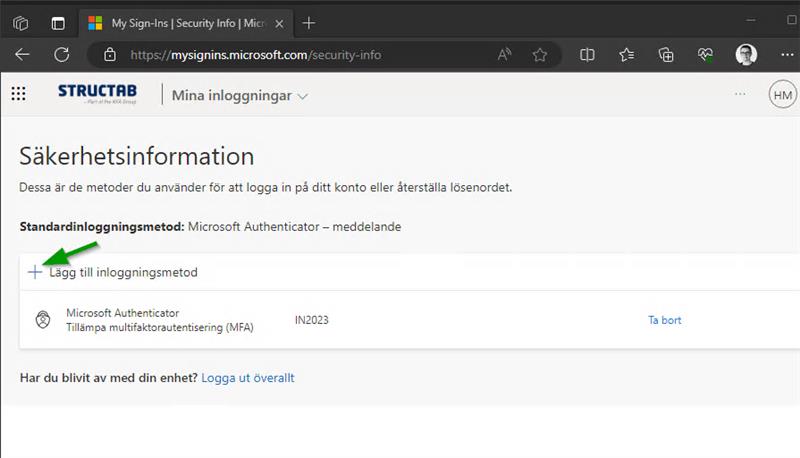Screen dimensions: 800x458
Task: Open the HM account manager avatar
Action: (x=782, y=94)
